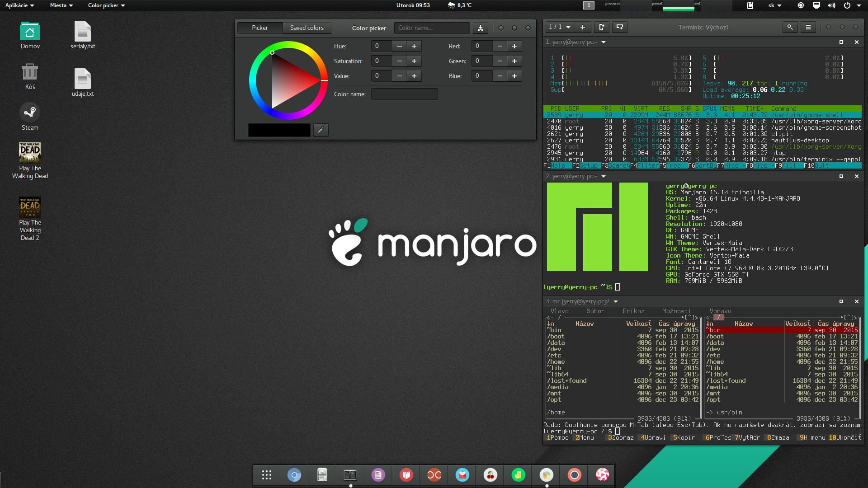This screenshot has width=868, height=488.
Task: Click F10 Quit in htop bar
Action: [816, 166]
